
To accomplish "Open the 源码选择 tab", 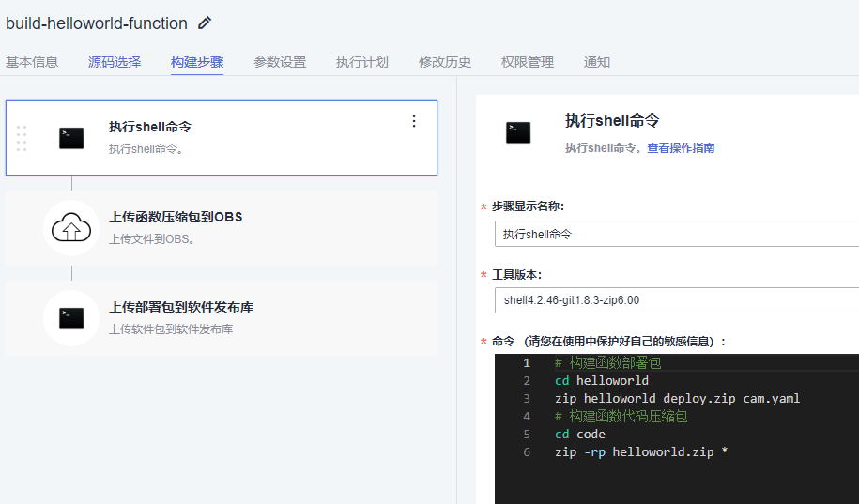I will [x=115, y=62].
